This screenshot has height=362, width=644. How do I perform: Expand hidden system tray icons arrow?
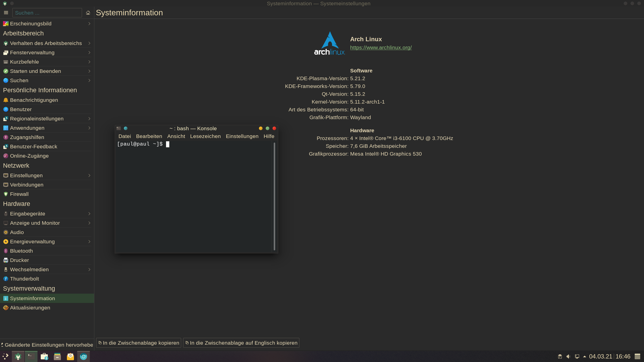click(585, 356)
